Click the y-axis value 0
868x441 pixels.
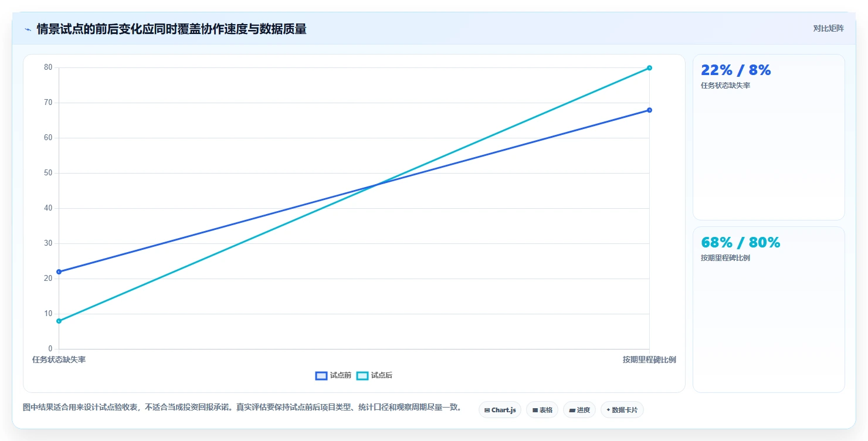pyautogui.click(x=50, y=349)
